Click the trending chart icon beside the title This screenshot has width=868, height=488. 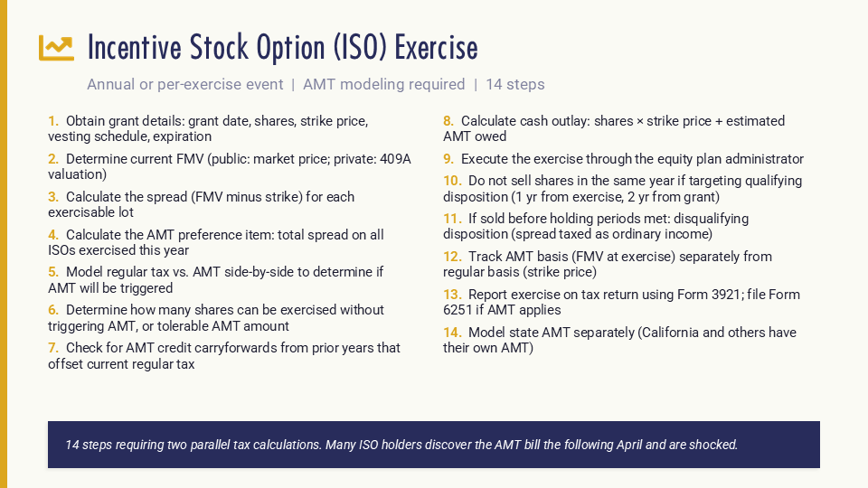(x=56, y=47)
